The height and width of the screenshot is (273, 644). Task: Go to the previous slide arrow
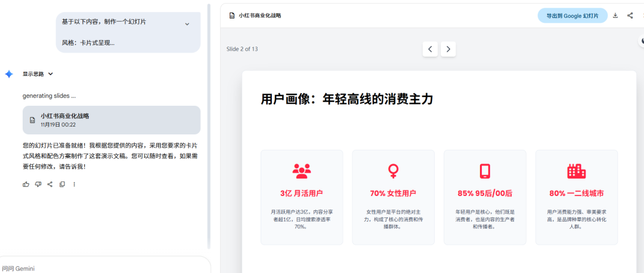[430, 49]
